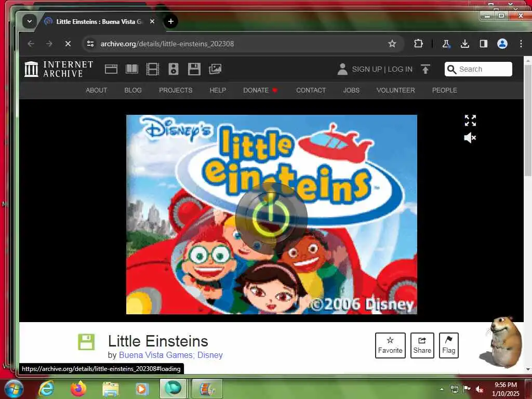Open the Images icon in Archive navbar
This screenshot has width=532, height=399.
(x=215, y=69)
